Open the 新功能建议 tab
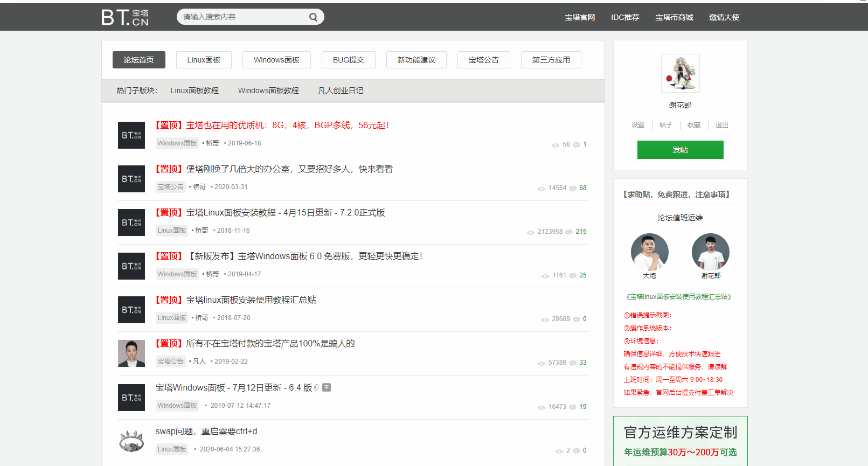Image resolution: width=868 pixels, height=466 pixels. (416, 60)
